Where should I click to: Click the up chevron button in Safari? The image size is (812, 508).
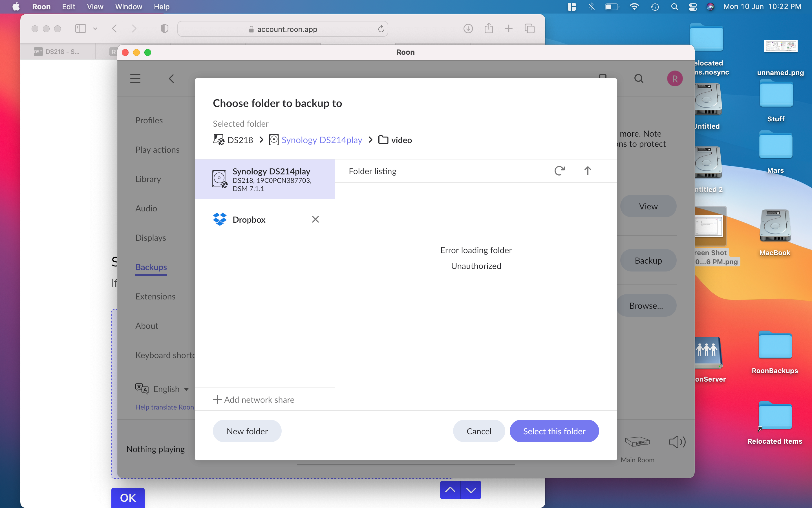pyautogui.click(x=450, y=490)
